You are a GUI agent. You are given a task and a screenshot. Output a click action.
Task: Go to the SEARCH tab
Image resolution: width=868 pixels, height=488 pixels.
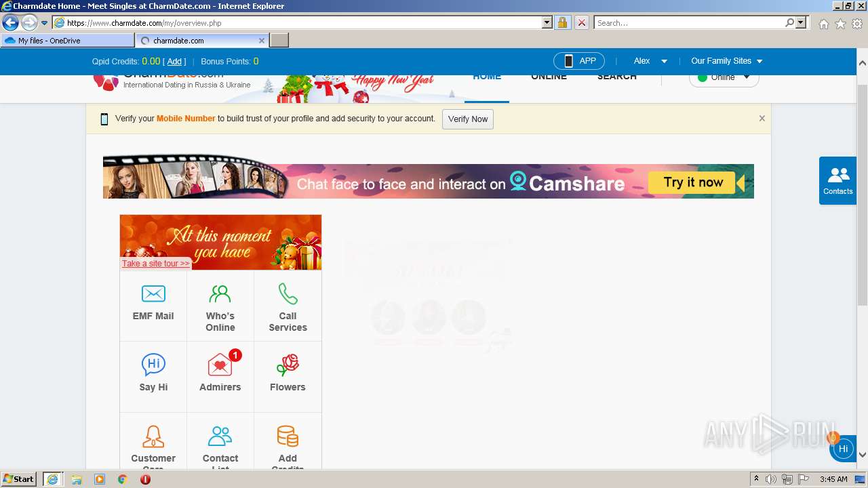pyautogui.click(x=616, y=77)
